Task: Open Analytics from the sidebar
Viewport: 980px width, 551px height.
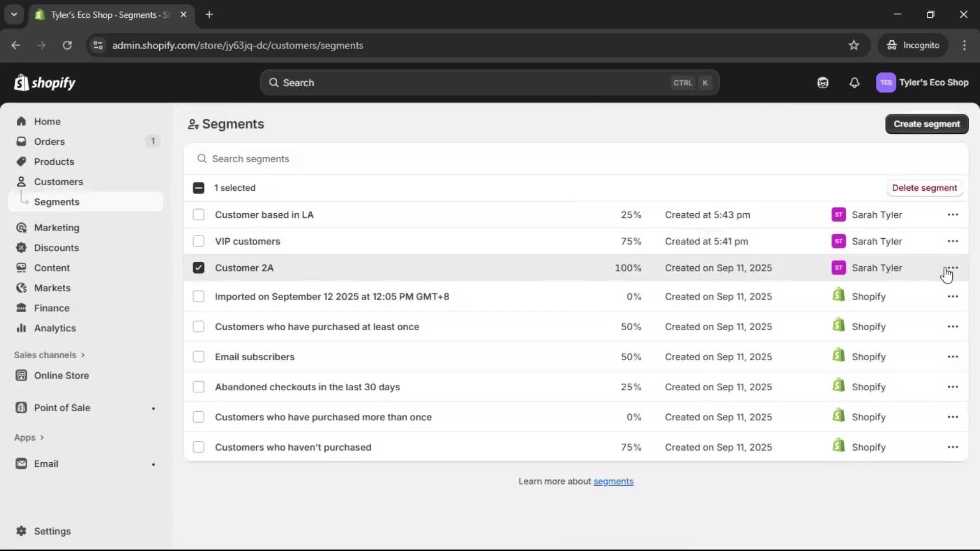Action: [x=55, y=328]
